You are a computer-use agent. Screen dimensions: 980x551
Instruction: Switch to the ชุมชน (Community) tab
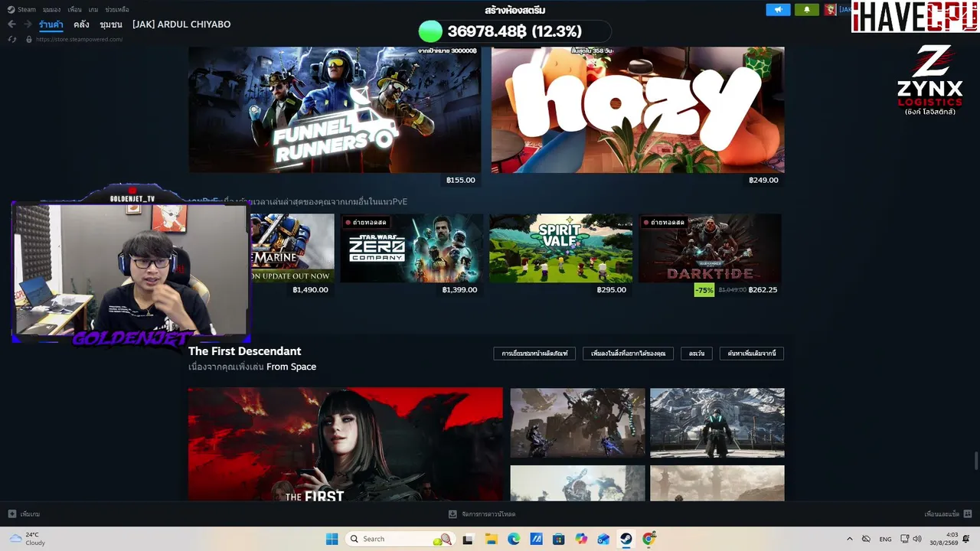[x=111, y=24]
